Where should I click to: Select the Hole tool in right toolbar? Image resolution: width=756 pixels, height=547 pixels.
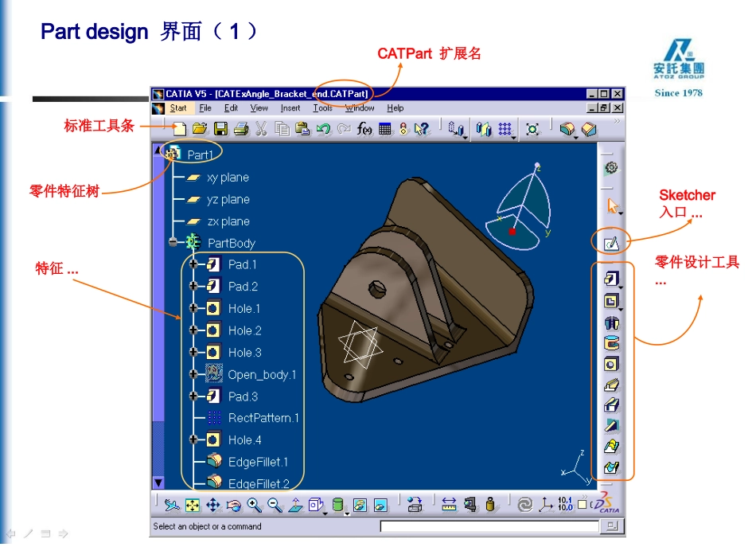[611, 364]
